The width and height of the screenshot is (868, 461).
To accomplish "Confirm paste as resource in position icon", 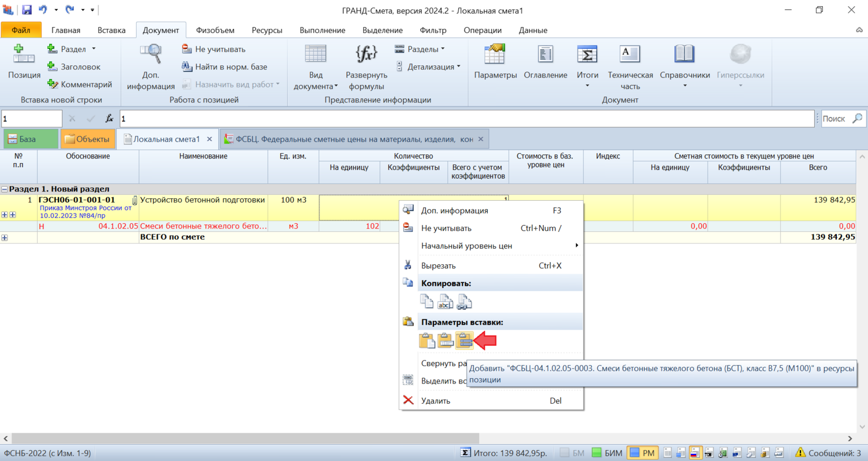I will [465, 341].
